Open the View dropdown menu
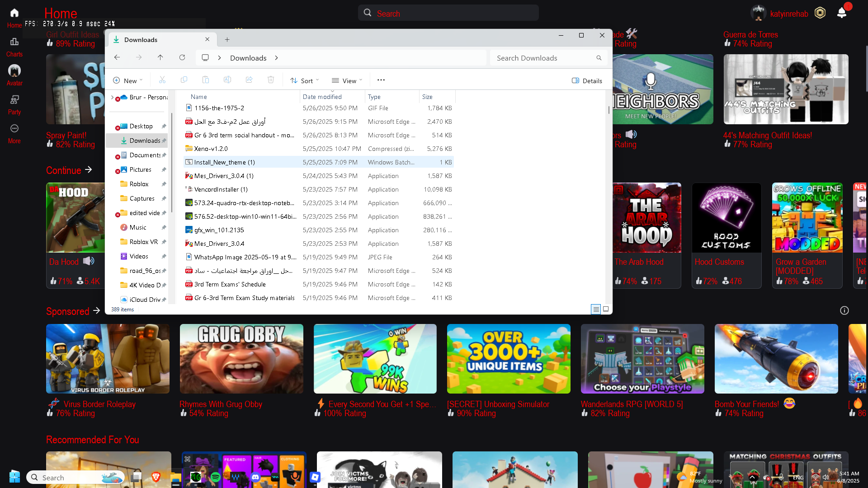Screen dimensions: 868x488 347,80
